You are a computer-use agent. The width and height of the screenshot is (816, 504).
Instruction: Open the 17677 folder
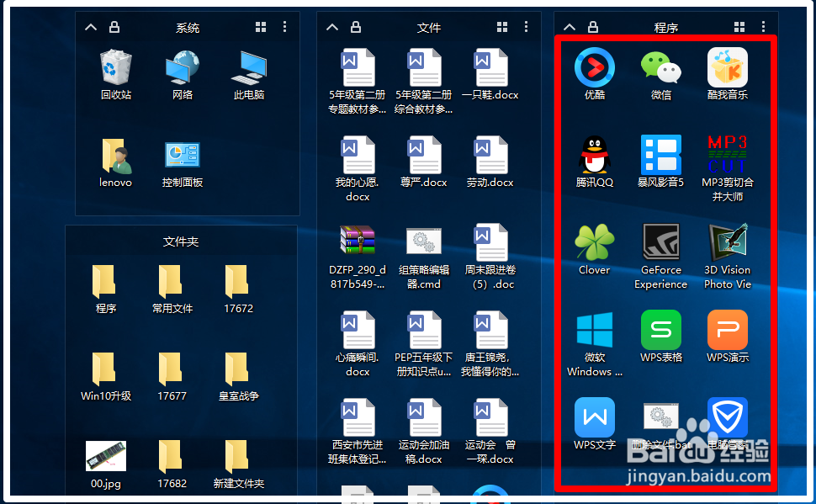[x=171, y=368]
